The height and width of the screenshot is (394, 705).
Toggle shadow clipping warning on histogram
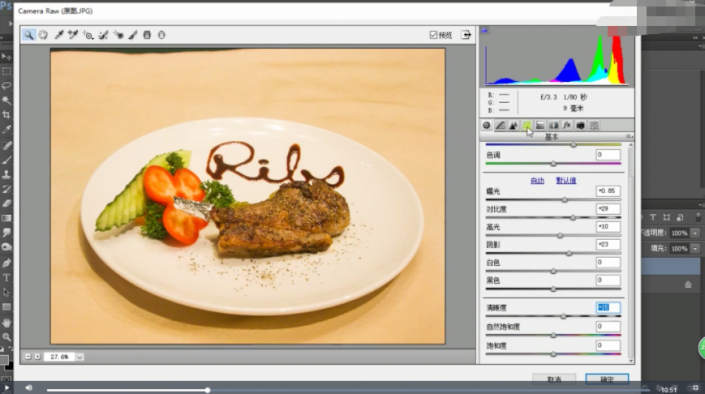coord(485,31)
